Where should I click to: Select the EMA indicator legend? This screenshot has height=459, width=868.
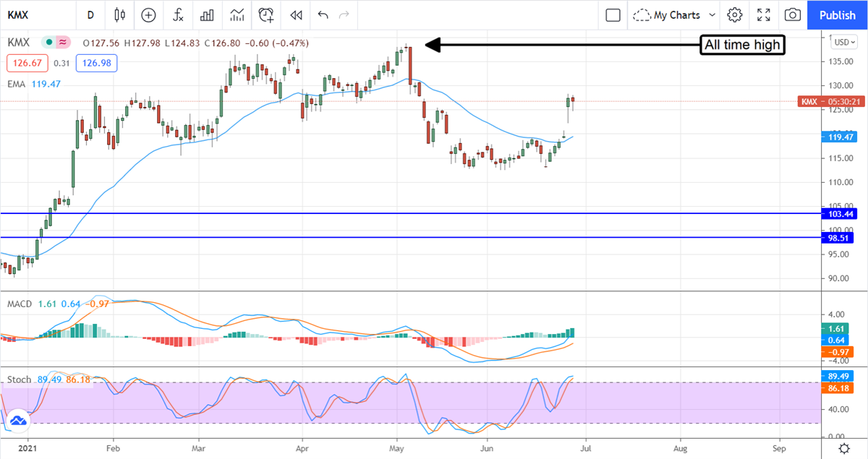coord(17,84)
